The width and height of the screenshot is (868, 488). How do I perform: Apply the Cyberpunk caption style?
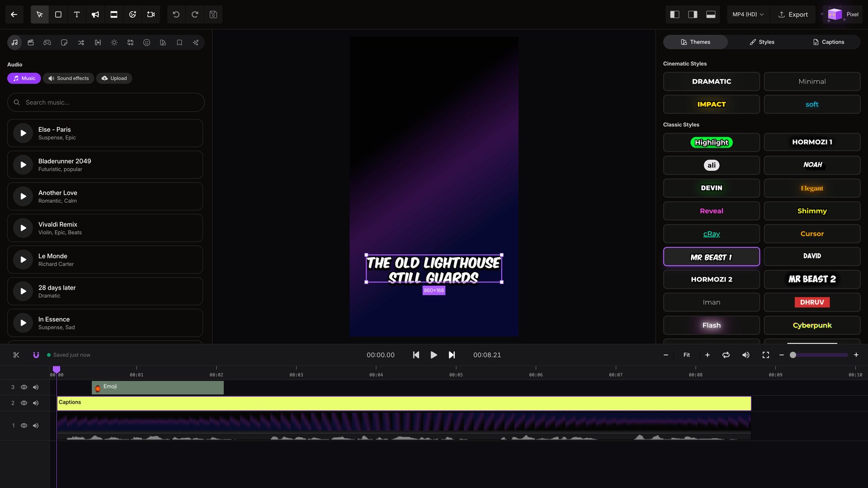[x=812, y=325]
